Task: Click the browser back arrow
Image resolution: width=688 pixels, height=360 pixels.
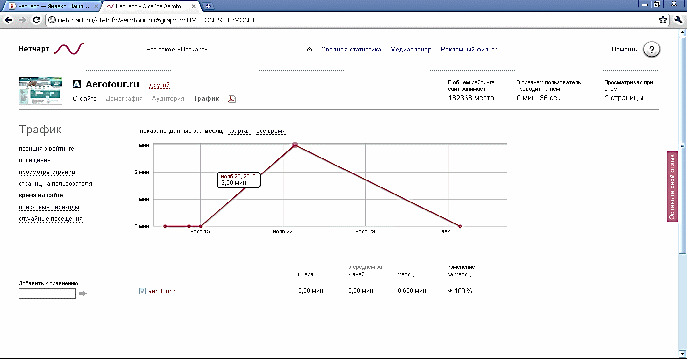Action: (8, 20)
